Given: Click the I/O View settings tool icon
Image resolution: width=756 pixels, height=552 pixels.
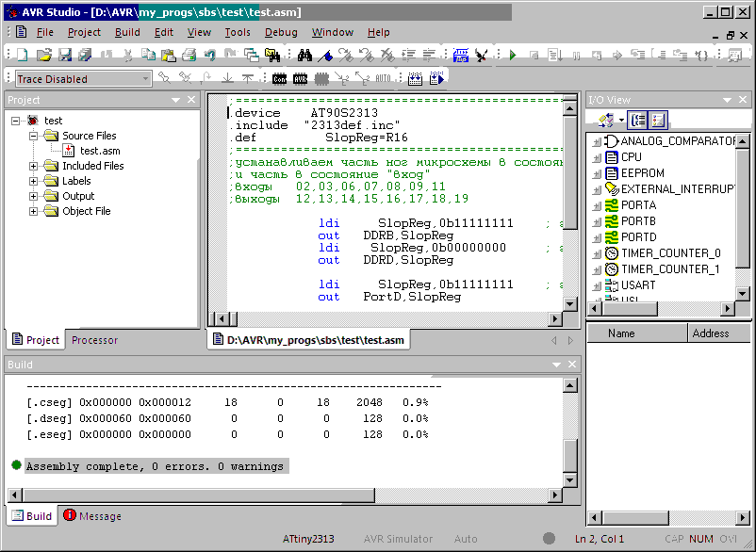Looking at the screenshot, I should point(605,120).
